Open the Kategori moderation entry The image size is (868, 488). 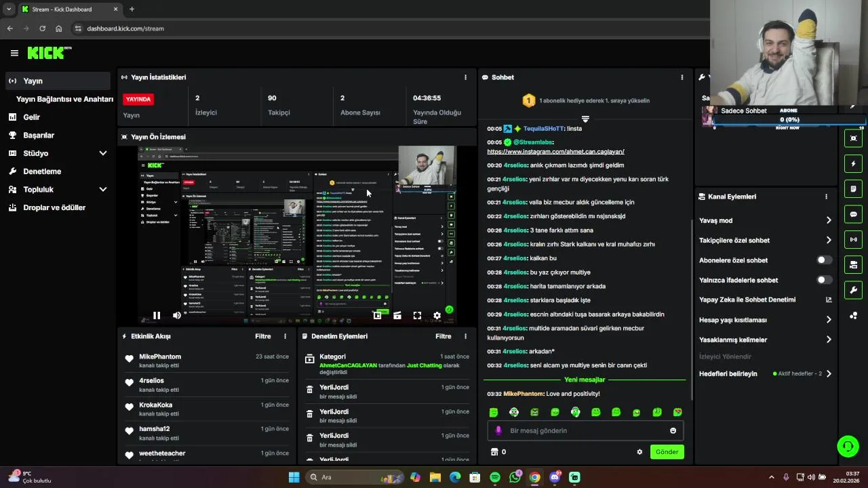387,364
